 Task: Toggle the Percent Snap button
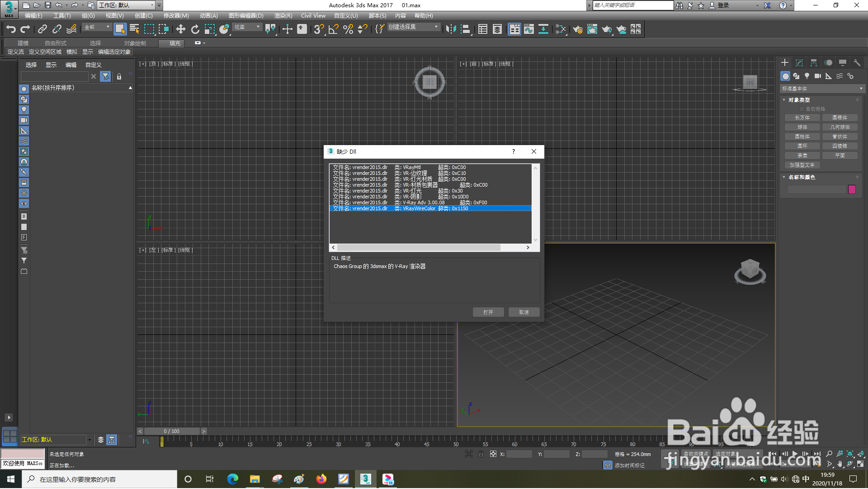(x=348, y=29)
